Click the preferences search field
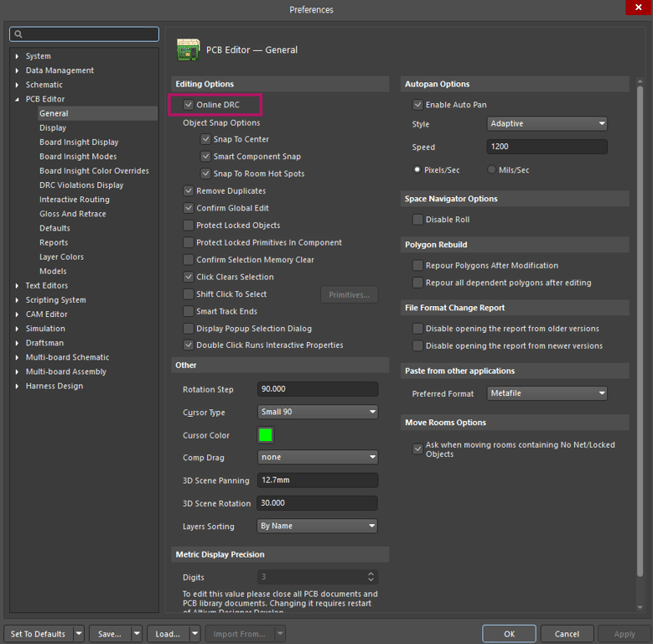This screenshot has width=653, height=644. pos(84,34)
